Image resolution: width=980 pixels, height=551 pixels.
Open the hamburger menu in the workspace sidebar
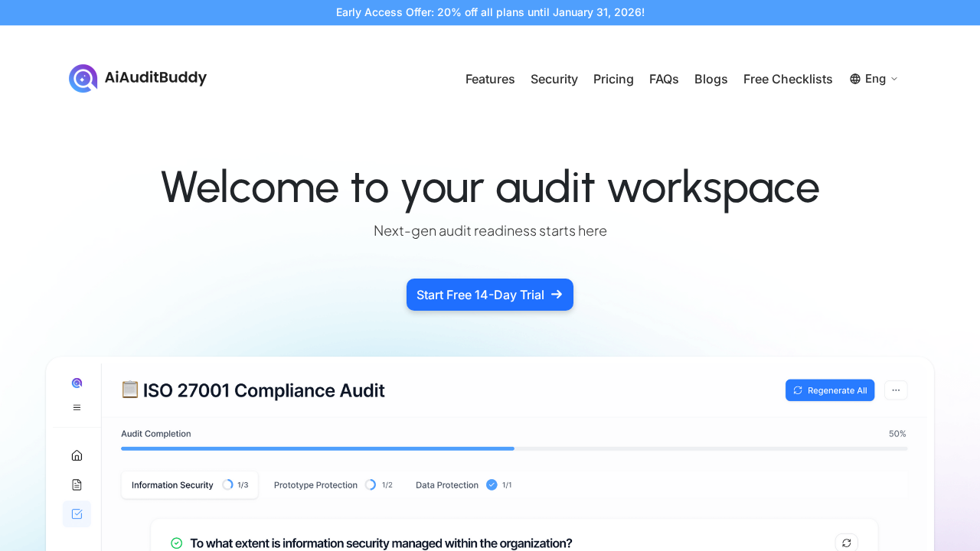pos(77,407)
